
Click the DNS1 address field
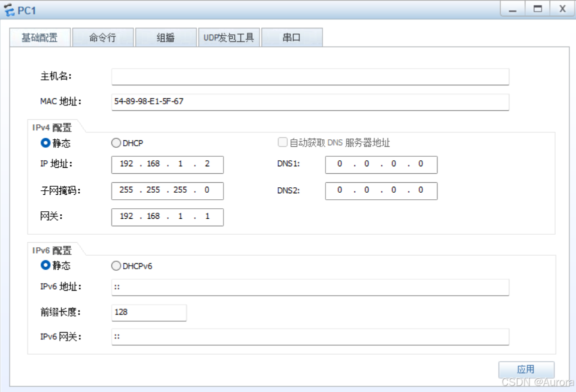[381, 164]
